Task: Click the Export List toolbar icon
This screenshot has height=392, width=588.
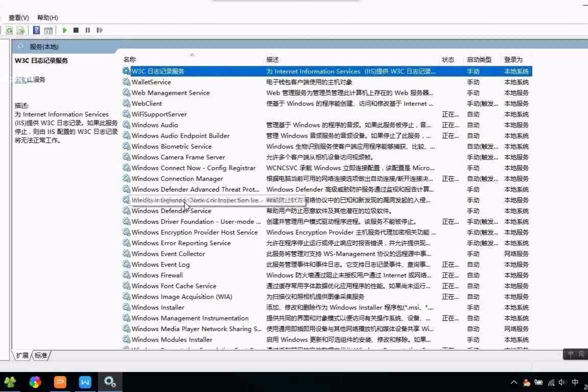Action: point(20,30)
